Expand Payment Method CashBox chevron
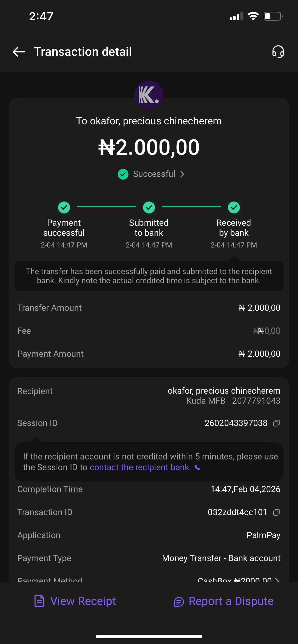298x644 pixels. pos(277,580)
